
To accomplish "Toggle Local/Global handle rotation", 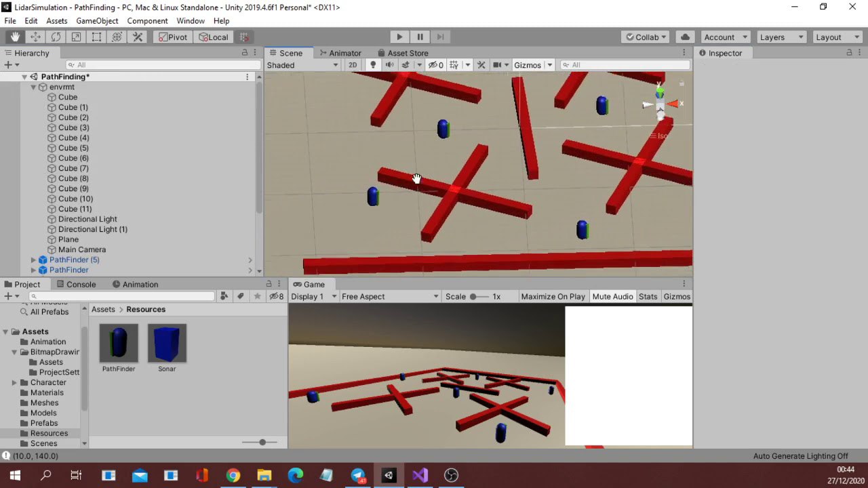I will click(x=214, y=37).
